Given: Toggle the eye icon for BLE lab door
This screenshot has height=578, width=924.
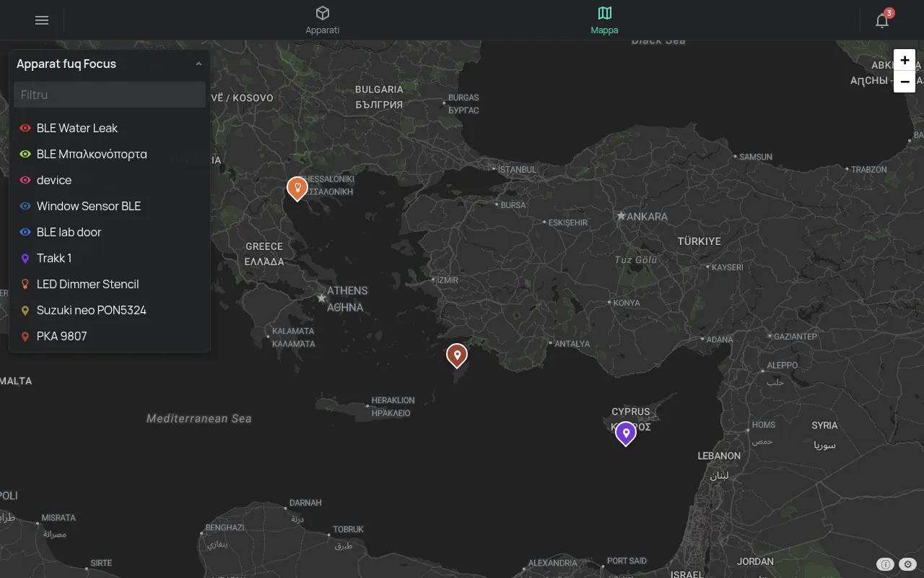Looking at the screenshot, I should 25,232.
